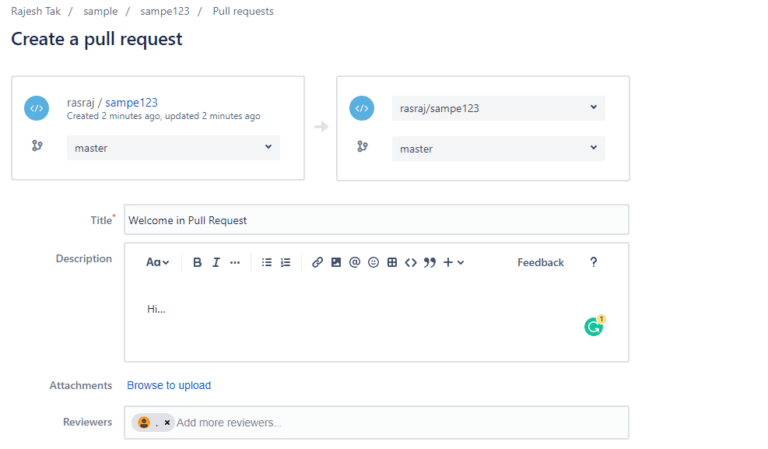Expand the destination branch master dropdown

[x=499, y=149]
